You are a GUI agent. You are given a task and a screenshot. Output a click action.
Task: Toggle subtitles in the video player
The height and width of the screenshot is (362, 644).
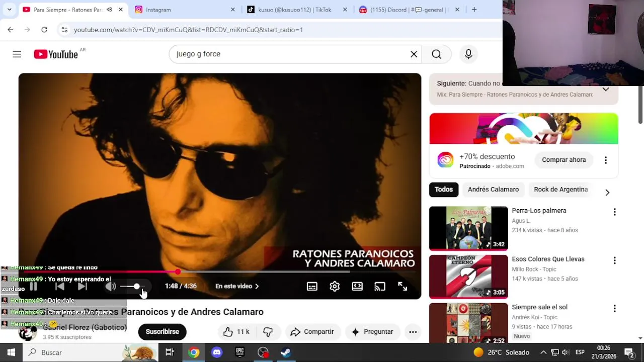[x=312, y=286]
